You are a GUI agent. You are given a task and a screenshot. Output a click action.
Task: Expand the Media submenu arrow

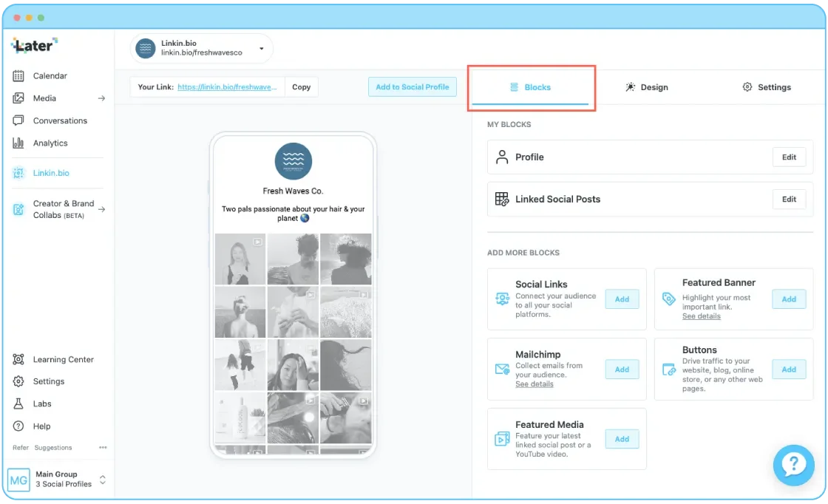pyautogui.click(x=101, y=98)
